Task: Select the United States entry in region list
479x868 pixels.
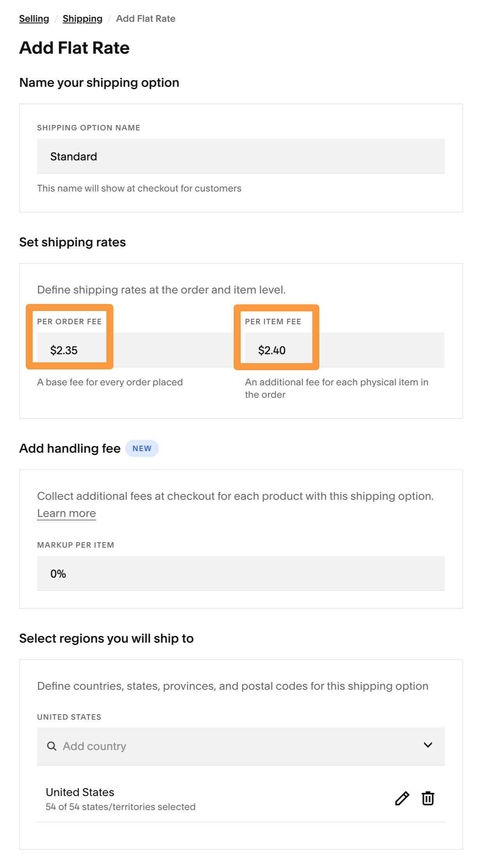Action: [x=80, y=792]
